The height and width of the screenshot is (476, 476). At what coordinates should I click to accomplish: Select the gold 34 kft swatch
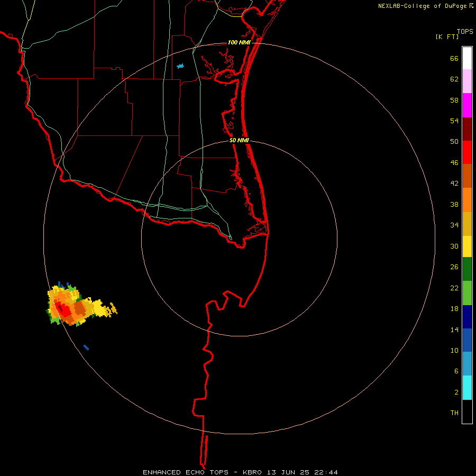[467, 224]
